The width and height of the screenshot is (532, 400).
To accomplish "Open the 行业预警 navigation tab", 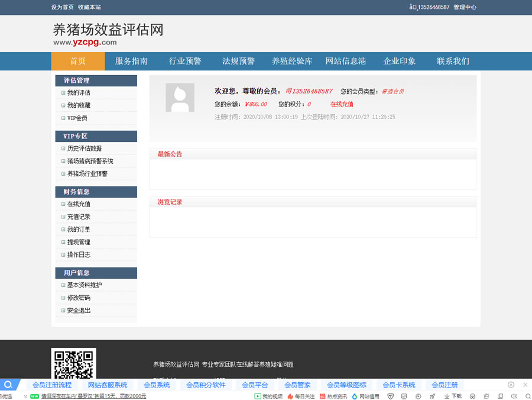I will [185, 61].
